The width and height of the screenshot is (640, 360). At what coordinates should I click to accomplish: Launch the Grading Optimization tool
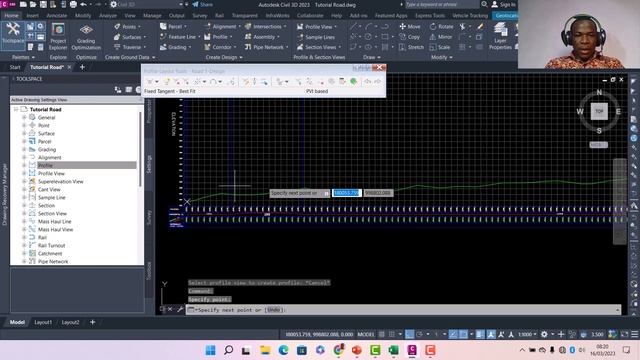click(86, 37)
